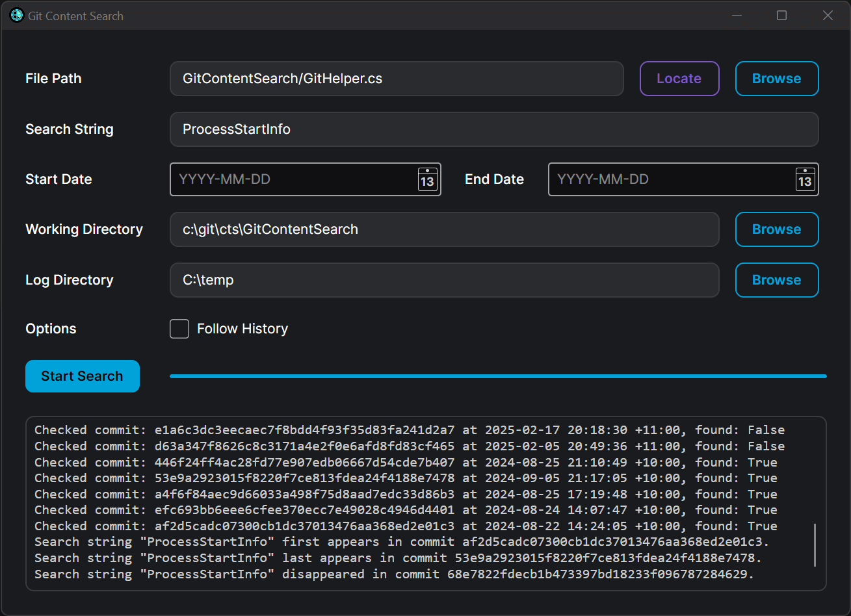Focus the File Path input field
The width and height of the screenshot is (851, 616).
(x=397, y=79)
